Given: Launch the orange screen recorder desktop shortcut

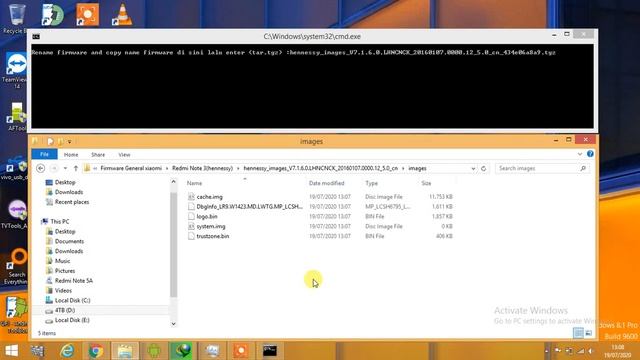Looking at the screenshot, I should [x=87, y=15].
